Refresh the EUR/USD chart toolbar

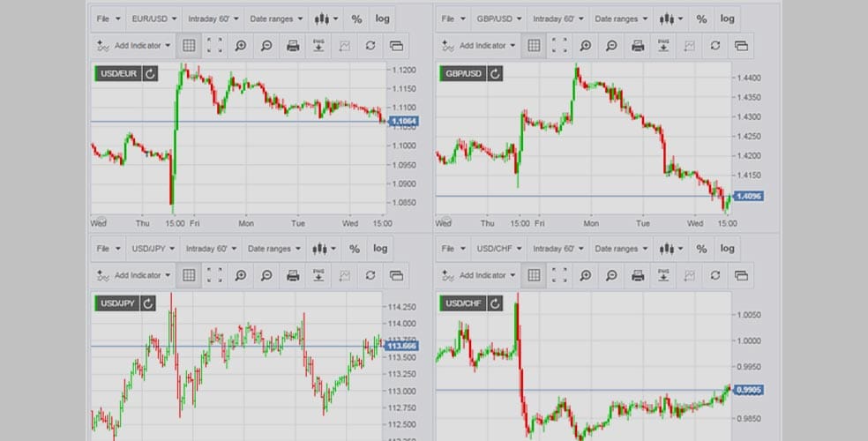point(370,46)
